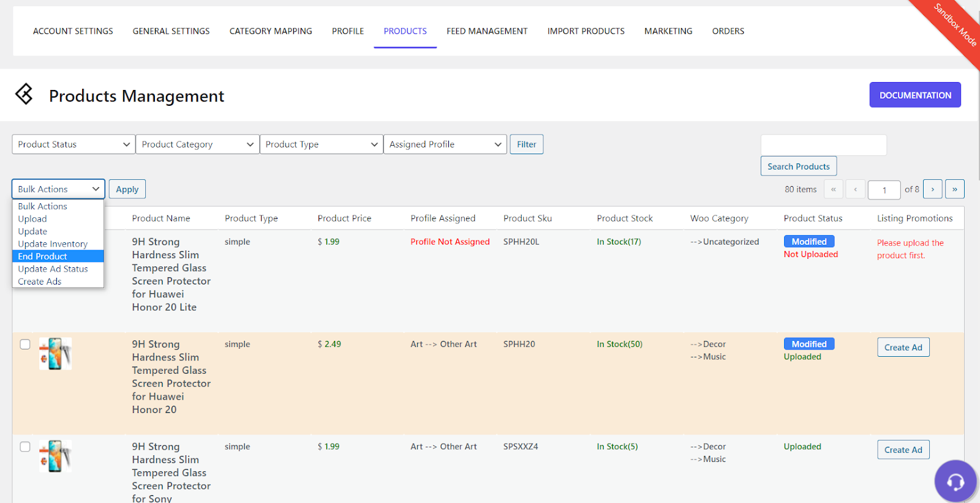Image resolution: width=980 pixels, height=503 pixels.
Task: Click the Products Management logo icon
Action: click(24, 94)
